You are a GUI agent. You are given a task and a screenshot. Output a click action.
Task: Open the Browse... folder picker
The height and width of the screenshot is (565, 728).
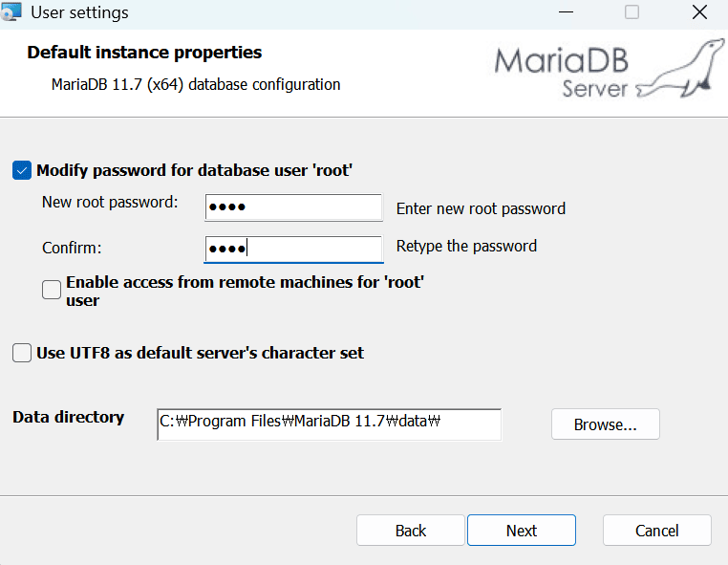(x=605, y=424)
